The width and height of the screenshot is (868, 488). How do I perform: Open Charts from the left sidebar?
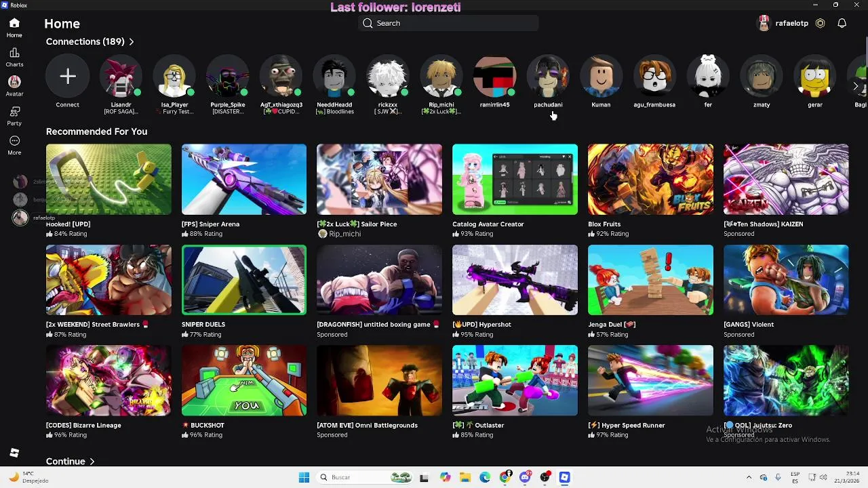(14, 58)
